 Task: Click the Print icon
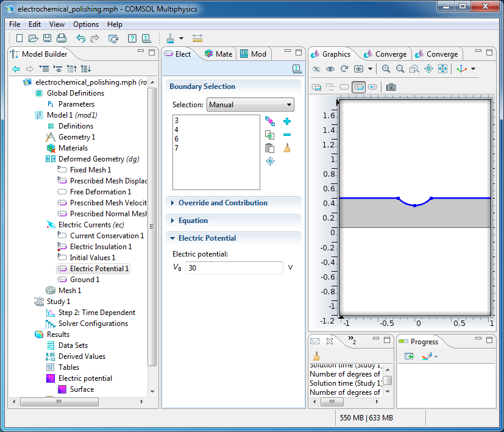[62, 38]
